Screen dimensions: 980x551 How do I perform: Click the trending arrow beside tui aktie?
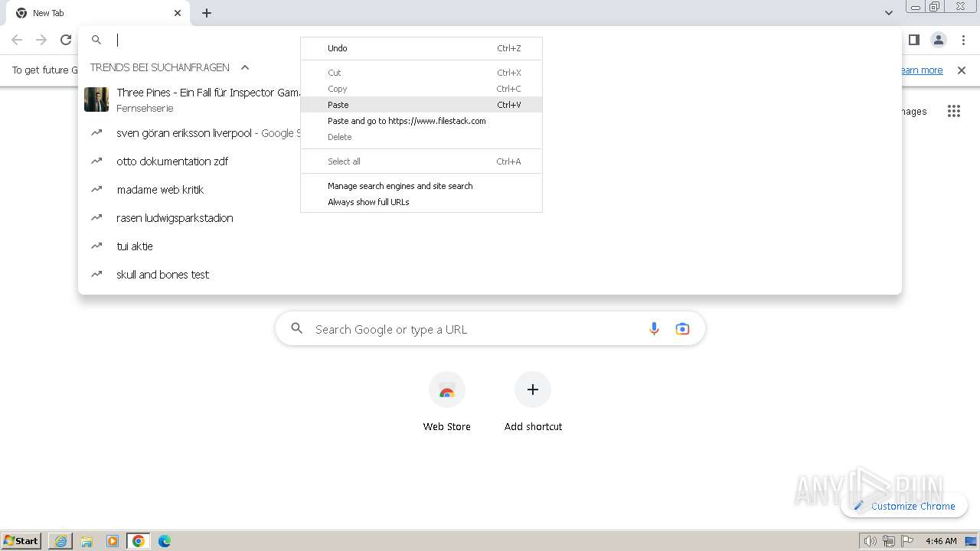96,246
